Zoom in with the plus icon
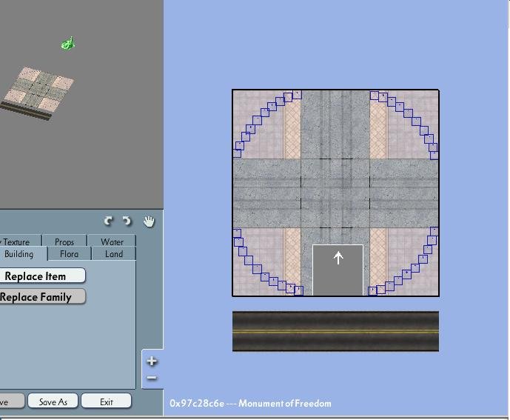510x420 pixels. (x=152, y=361)
